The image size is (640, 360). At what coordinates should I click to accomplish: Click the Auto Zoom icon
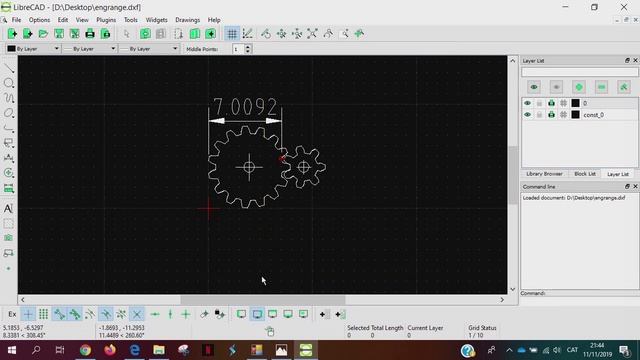312,34
